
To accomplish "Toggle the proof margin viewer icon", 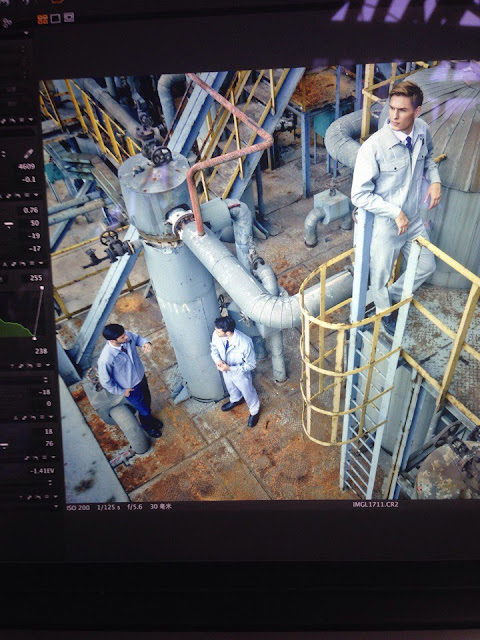I will click(69, 17).
